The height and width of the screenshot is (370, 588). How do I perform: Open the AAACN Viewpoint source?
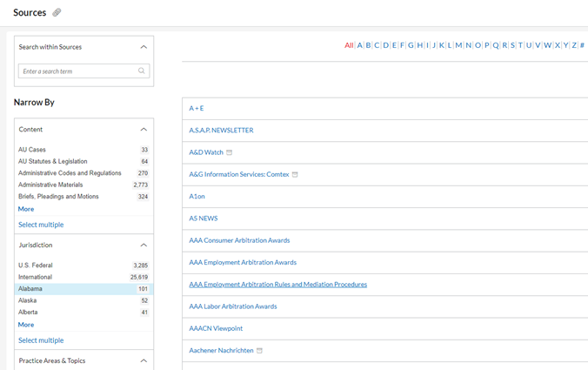216,328
